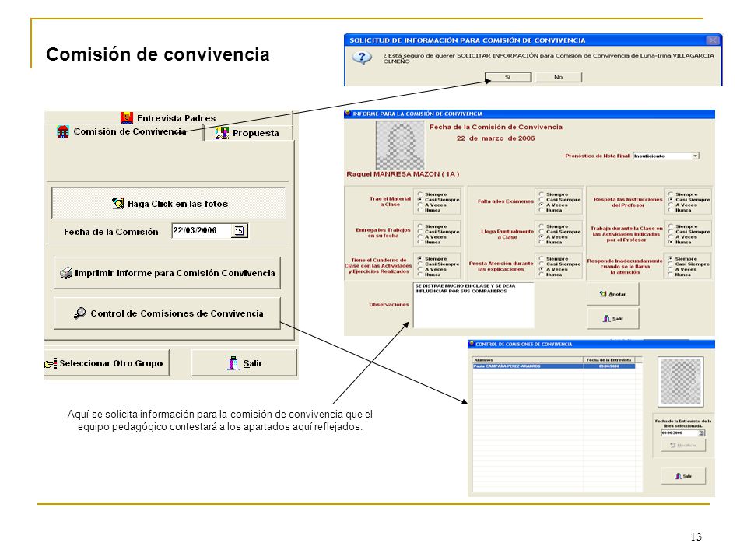Click the Fecha de la Comisión date field
Viewport: 747px width, 560px height.
(x=202, y=230)
